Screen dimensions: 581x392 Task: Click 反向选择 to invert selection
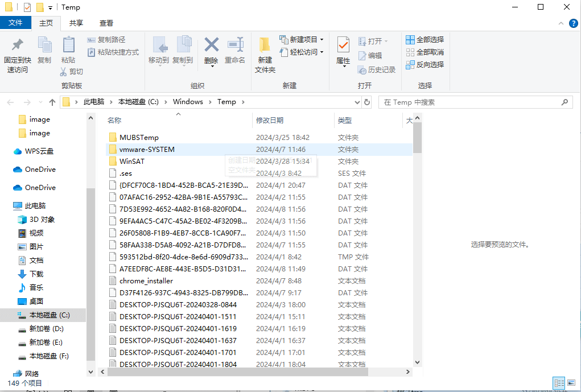(x=425, y=64)
